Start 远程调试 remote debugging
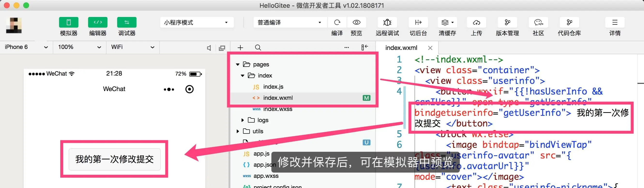 tap(387, 22)
